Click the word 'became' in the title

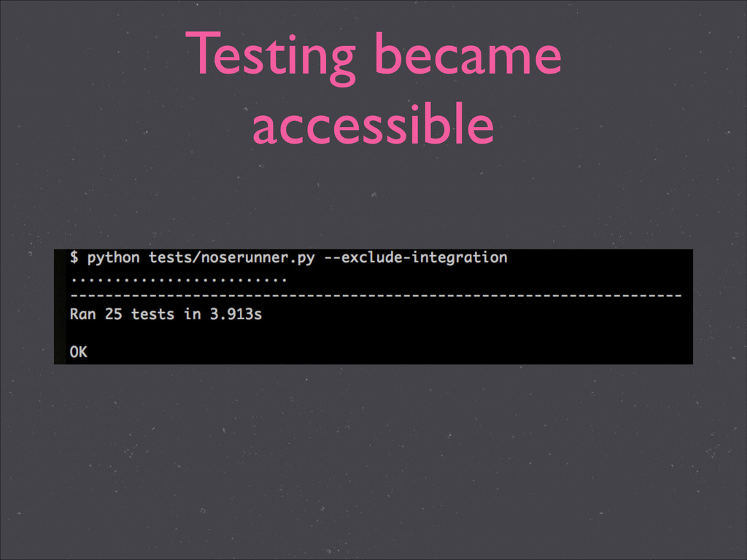point(468,53)
